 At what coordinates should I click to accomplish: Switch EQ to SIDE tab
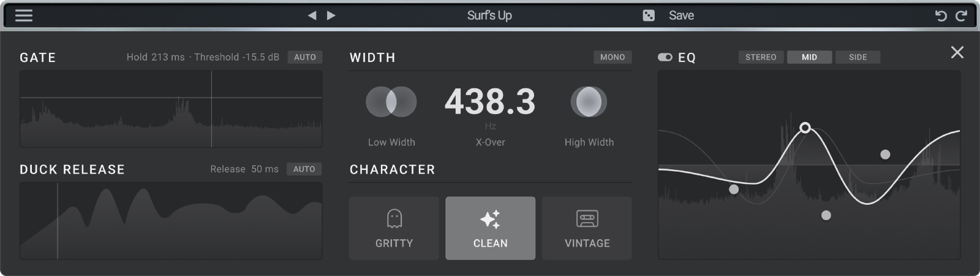[858, 57]
